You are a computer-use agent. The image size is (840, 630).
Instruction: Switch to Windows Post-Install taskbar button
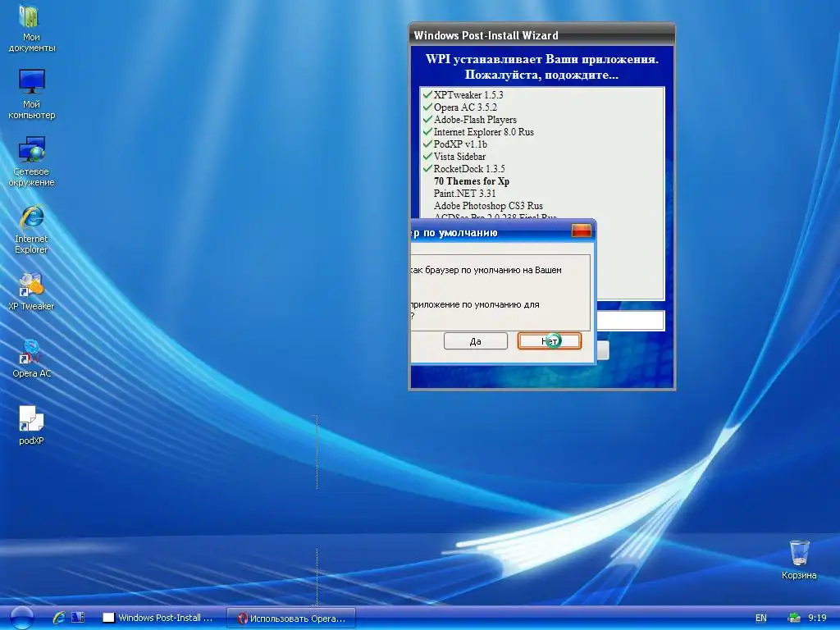158,618
